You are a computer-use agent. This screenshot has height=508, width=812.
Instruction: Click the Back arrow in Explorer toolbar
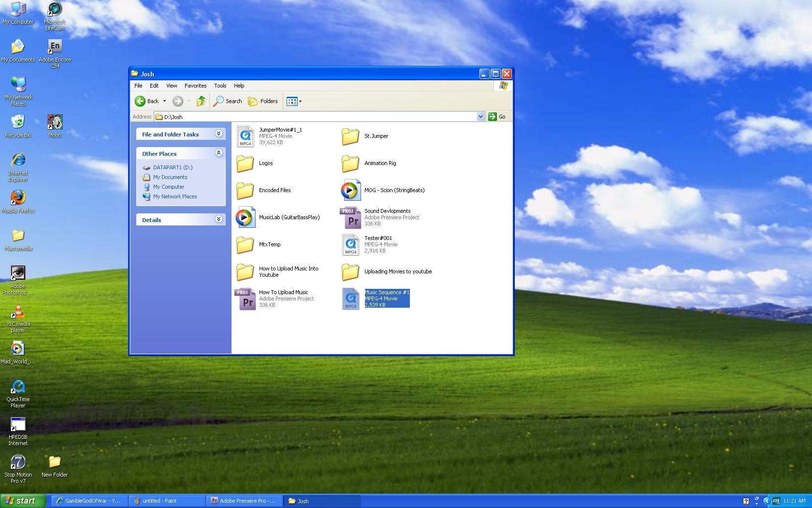[x=146, y=101]
